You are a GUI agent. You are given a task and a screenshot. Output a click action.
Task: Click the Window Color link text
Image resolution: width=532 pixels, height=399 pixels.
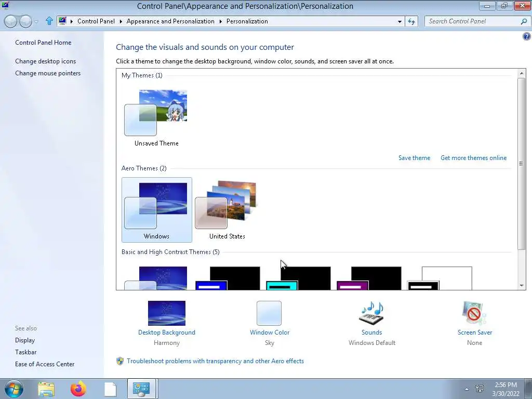pos(270,332)
